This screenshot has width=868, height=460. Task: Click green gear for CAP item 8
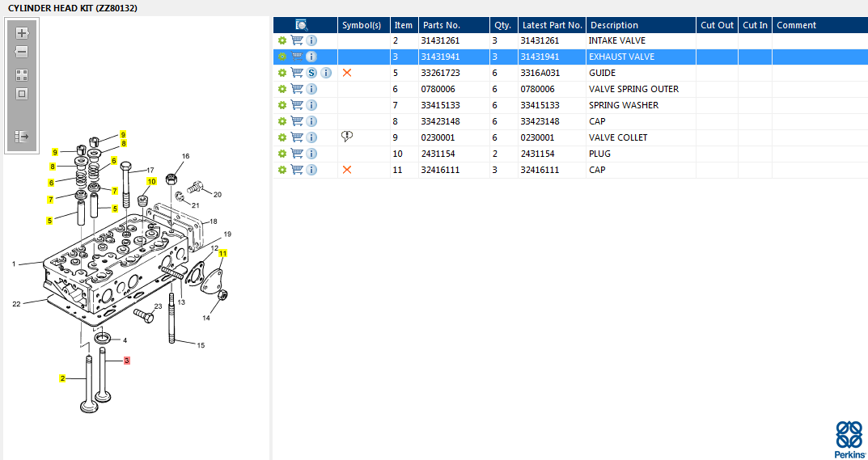coord(282,120)
